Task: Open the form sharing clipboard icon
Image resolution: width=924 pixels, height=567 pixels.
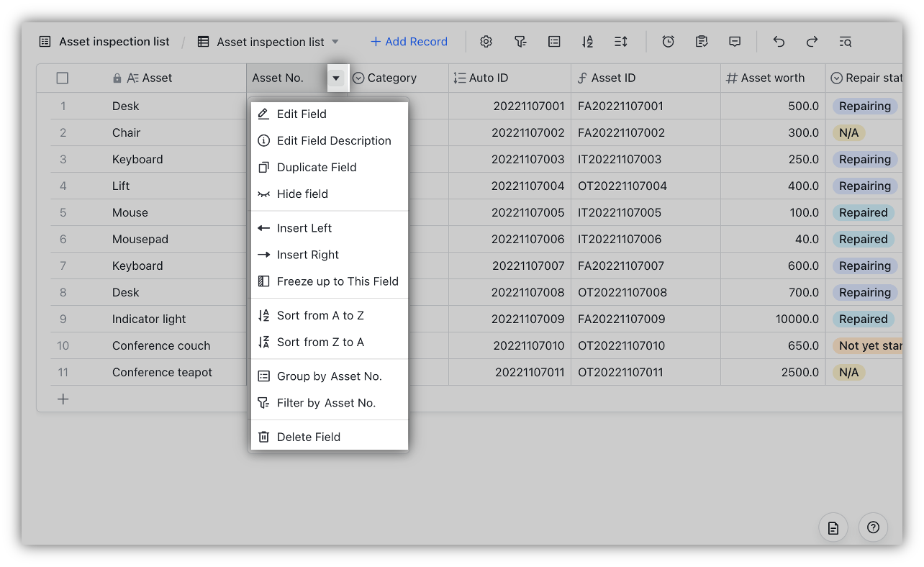Action: [701, 41]
